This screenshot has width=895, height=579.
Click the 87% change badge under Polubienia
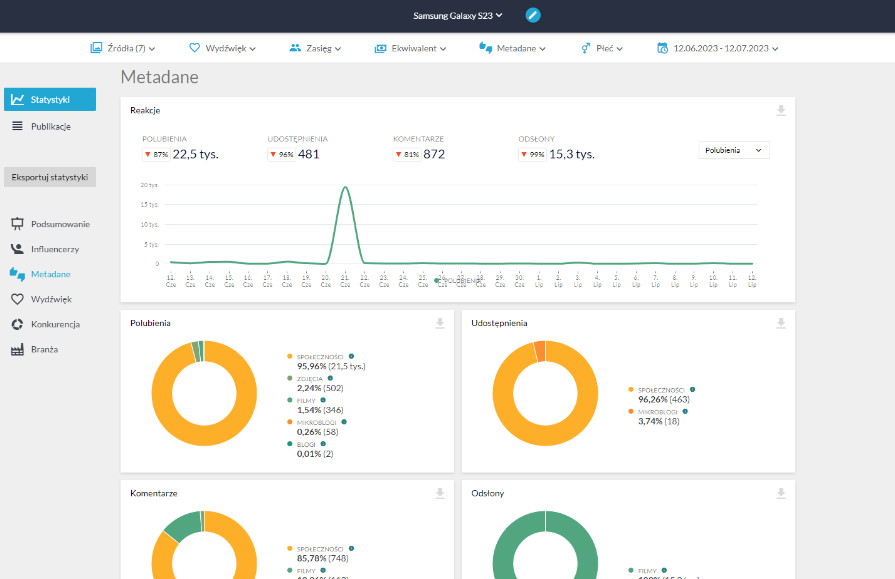click(156, 154)
